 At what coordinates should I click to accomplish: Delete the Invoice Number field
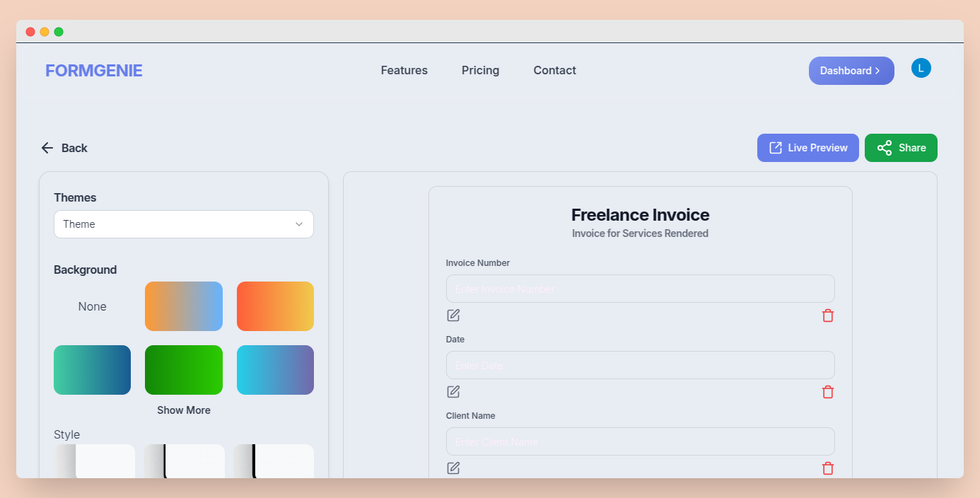click(x=827, y=315)
